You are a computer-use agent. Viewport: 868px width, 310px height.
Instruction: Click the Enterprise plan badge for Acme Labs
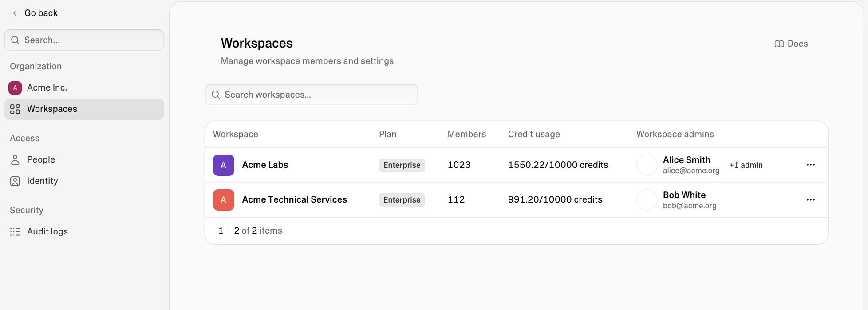point(402,165)
